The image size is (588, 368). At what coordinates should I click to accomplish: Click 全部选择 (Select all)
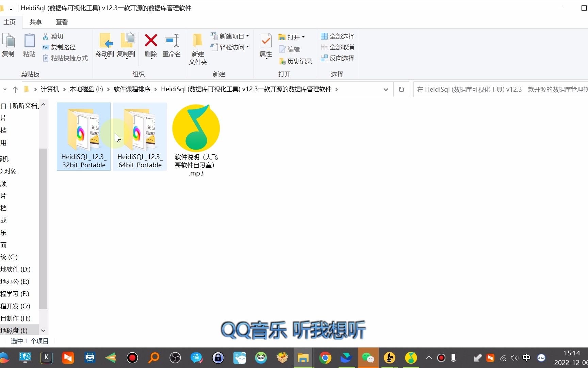tap(338, 36)
